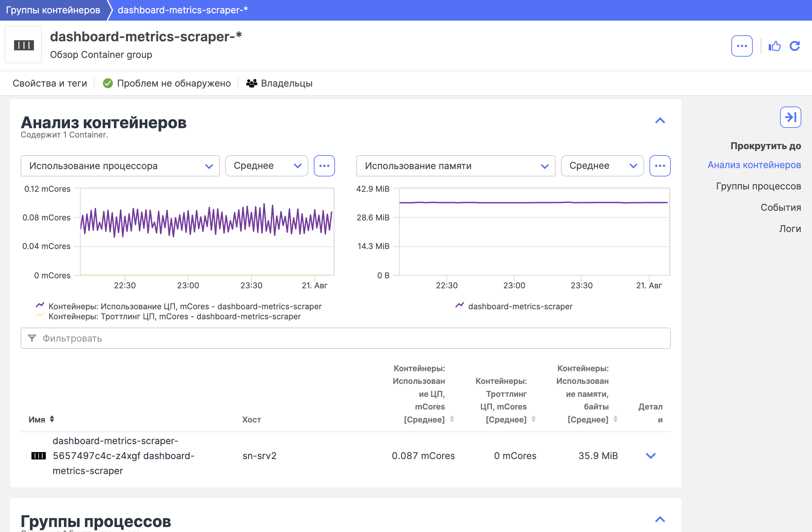Open 'Свойства и теги' tab
The image size is (812, 532).
point(50,83)
